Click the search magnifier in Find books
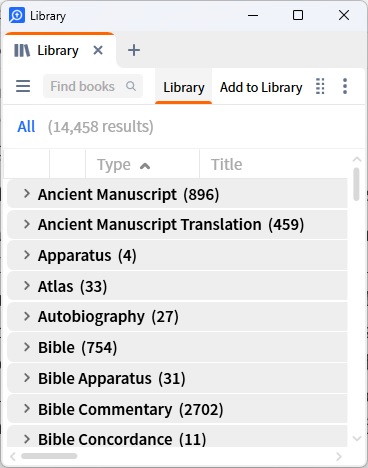 pyautogui.click(x=131, y=86)
